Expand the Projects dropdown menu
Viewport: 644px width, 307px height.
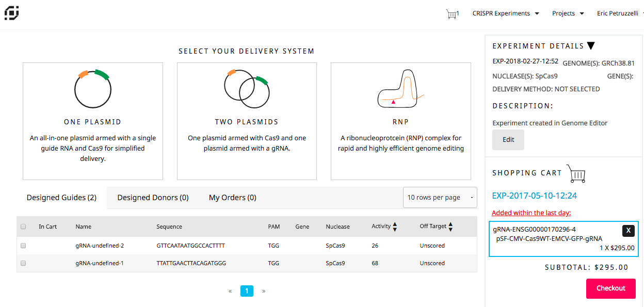point(568,13)
